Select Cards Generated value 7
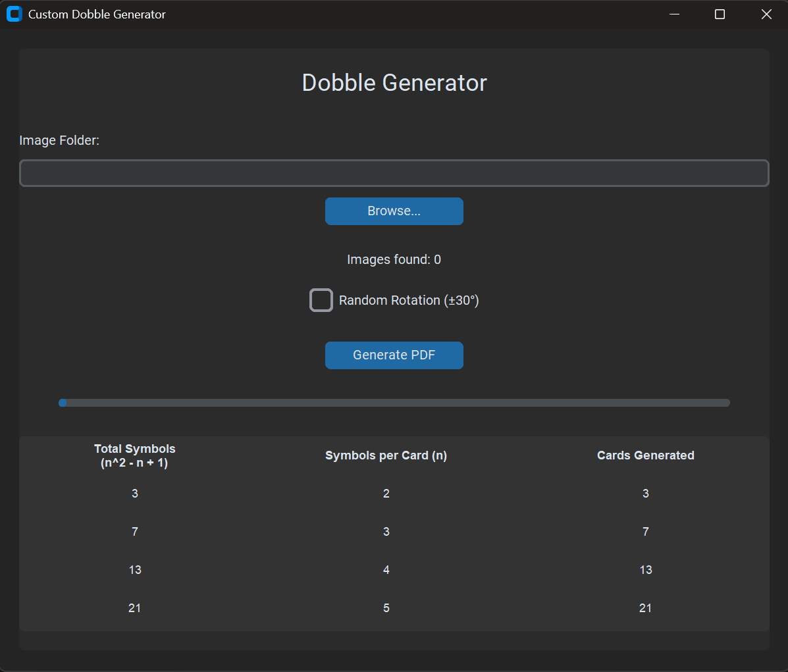This screenshot has height=672, width=788. tap(645, 532)
